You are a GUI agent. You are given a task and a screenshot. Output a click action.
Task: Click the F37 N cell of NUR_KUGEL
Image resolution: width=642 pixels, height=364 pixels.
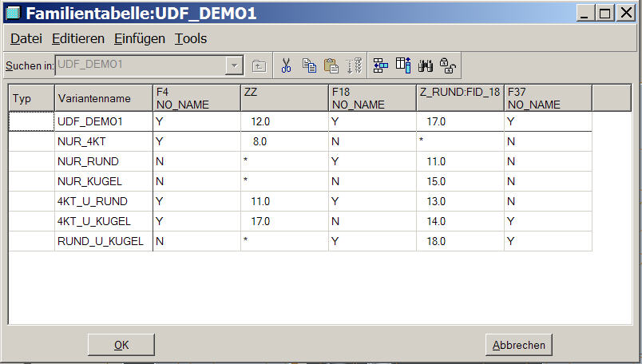point(548,181)
